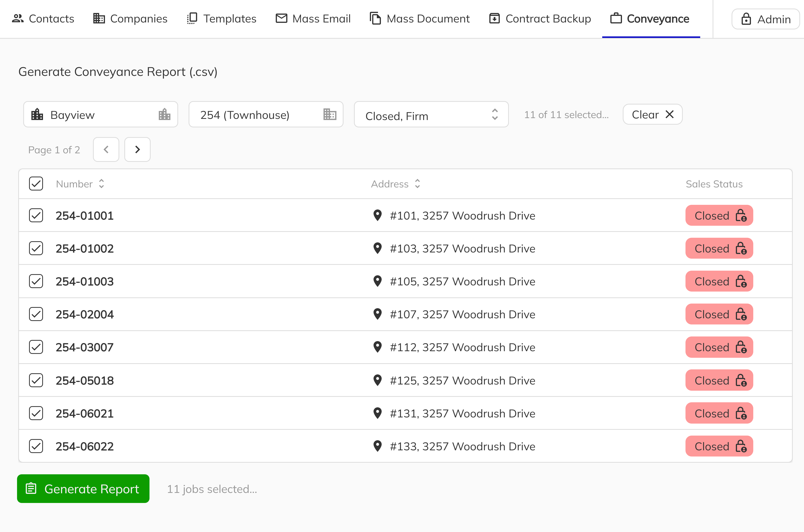Uncheck the checkbox for 254-01003
804x532 pixels.
click(x=36, y=281)
